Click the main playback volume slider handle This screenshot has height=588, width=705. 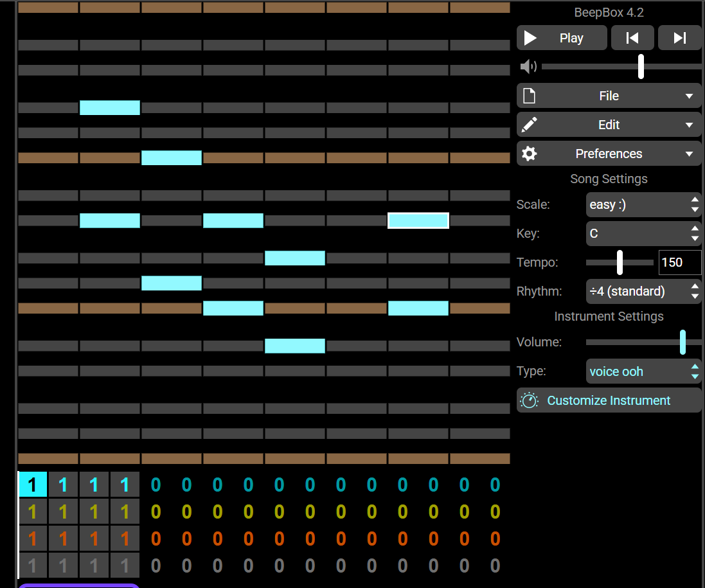(641, 67)
